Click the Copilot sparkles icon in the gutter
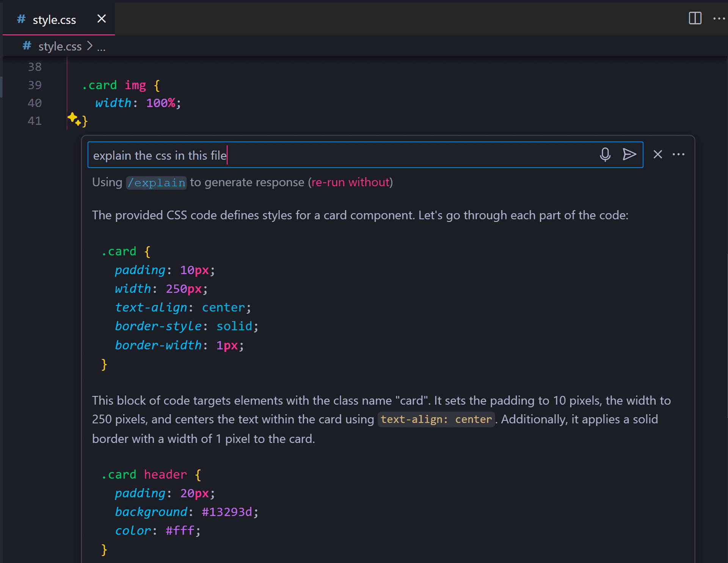Viewport: 728px width, 563px height. pyautogui.click(x=73, y=119)
